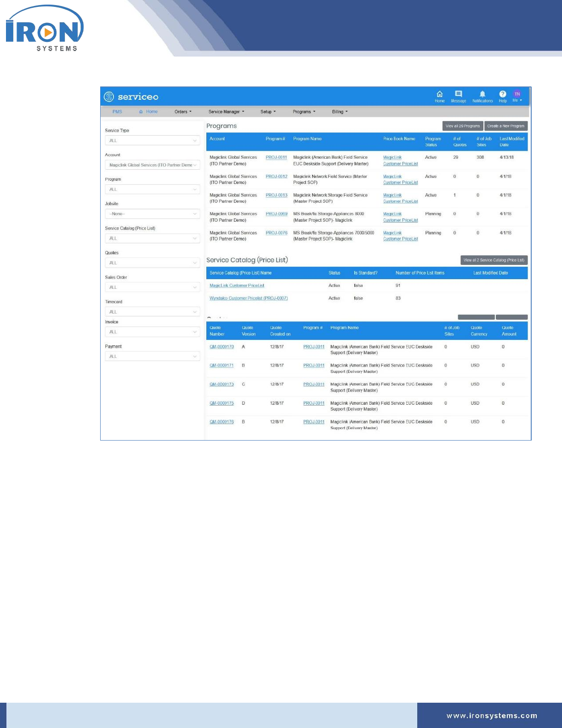Expand the Program filter dropdown

coord(153,189)
